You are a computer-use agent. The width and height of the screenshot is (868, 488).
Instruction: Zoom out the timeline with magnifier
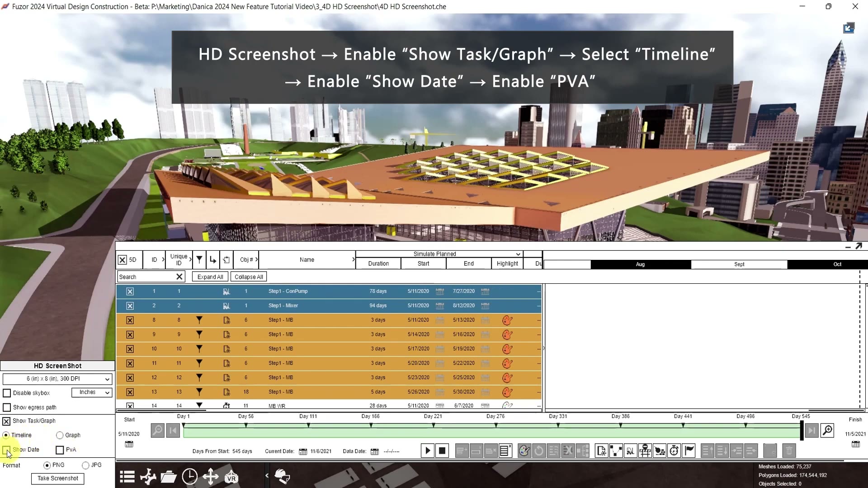157,431
